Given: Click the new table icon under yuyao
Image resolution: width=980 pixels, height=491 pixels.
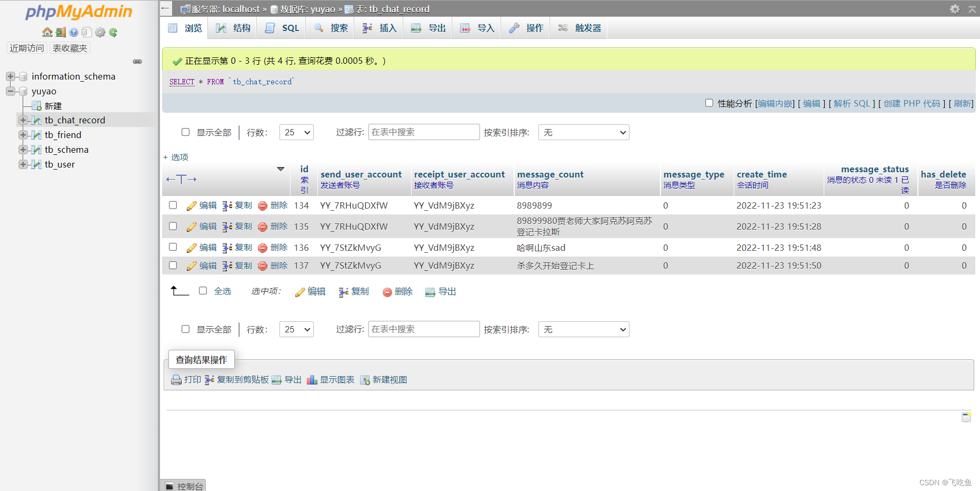Looking at the screenshot, I should (x=36, y=106).
